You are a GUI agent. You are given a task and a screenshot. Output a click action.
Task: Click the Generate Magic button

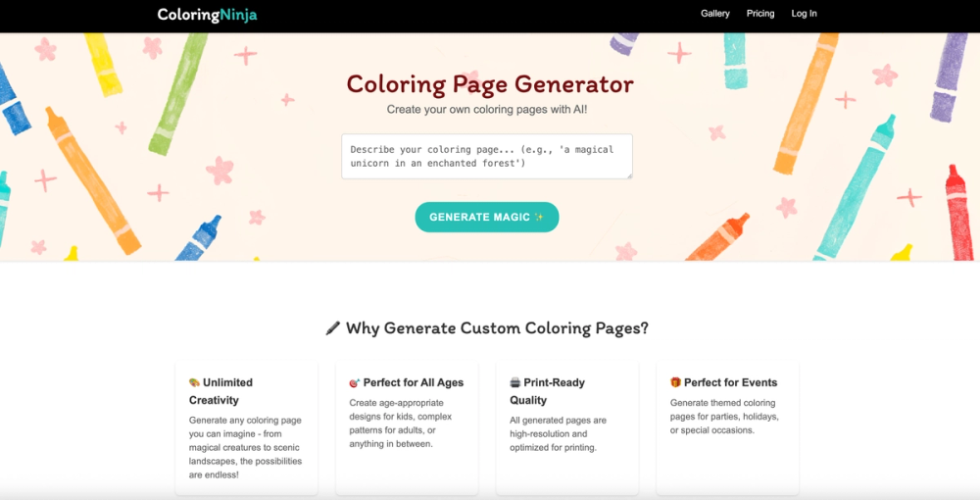pos(487,217)
